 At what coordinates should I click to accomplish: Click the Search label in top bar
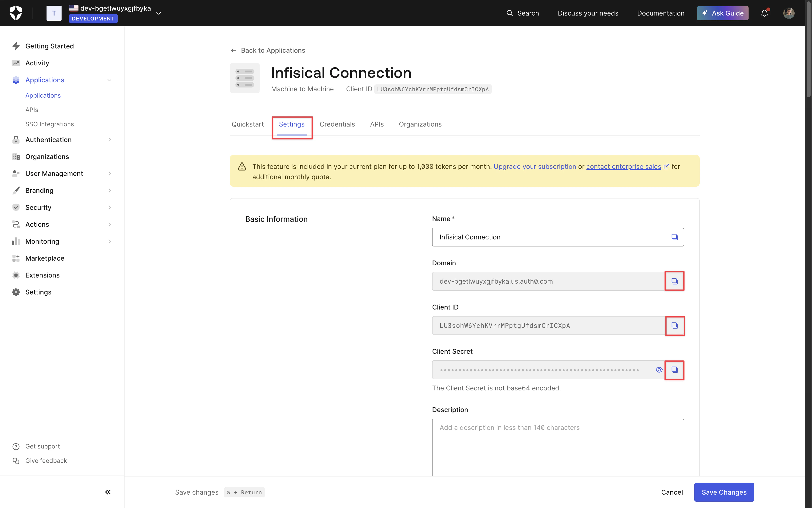point(528,13)
